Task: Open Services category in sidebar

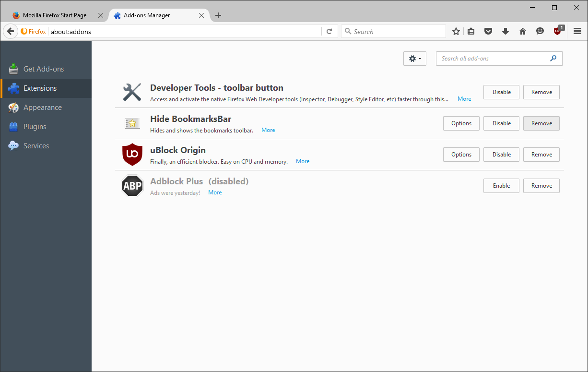Action: (x=46, y=146)
